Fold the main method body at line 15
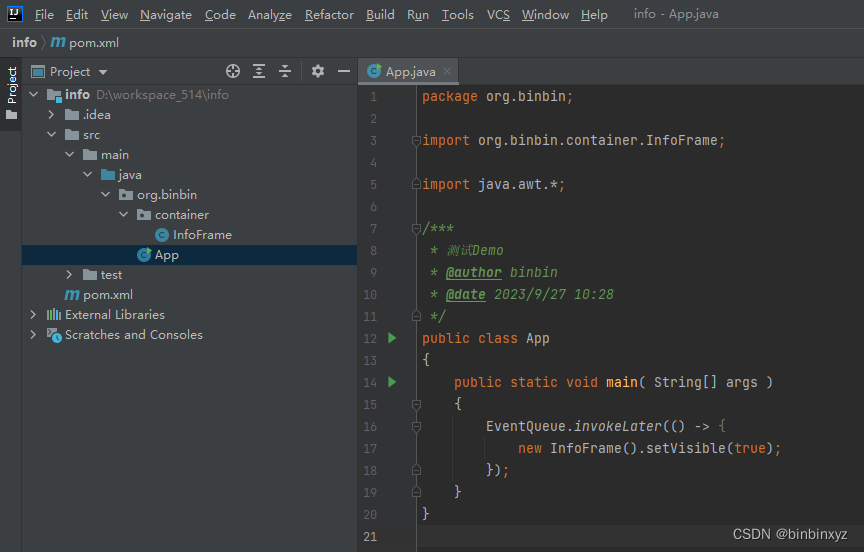Image resolution: width=864 pixels, height=552 pixels. coord(417,405)
